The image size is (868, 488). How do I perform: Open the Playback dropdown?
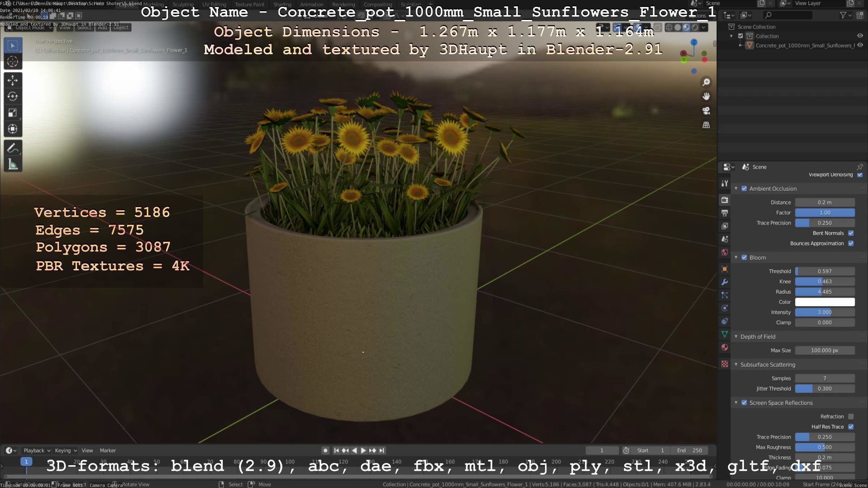click(x=37, y=450)
